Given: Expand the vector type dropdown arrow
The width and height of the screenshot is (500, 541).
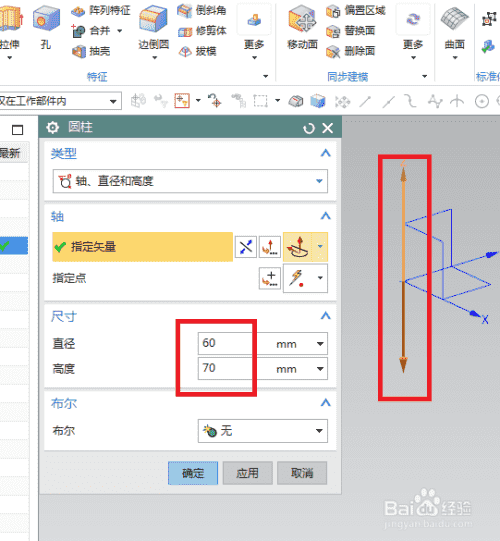Looking at the screenshot, I should (x=320, y=247).
